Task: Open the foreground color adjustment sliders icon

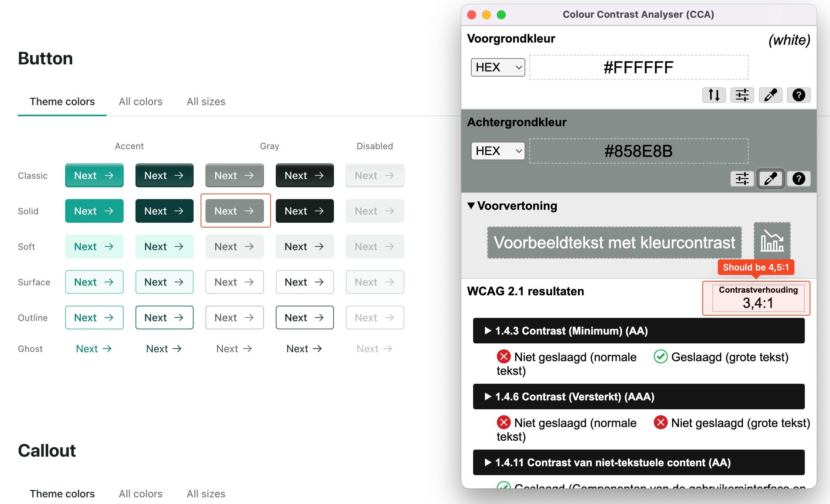Action: click(742, 95)
